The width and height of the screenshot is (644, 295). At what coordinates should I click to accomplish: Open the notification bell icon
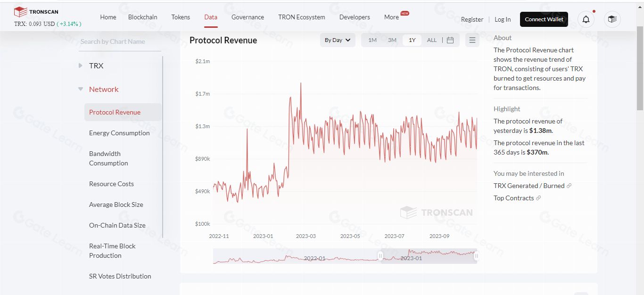(x=586, y=19)
